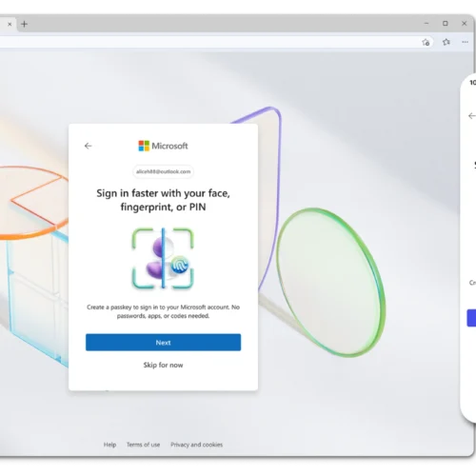The width and height of the screenshot is (476, 476).
Task: Minimize the browser window
Action: click(x=426, y=24)
